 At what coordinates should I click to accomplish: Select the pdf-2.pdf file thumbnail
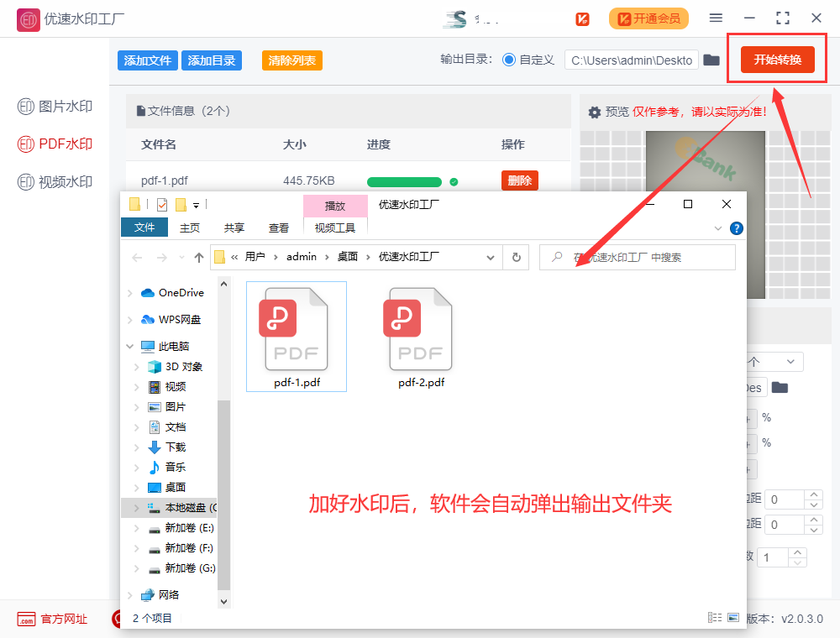point(421,337)
